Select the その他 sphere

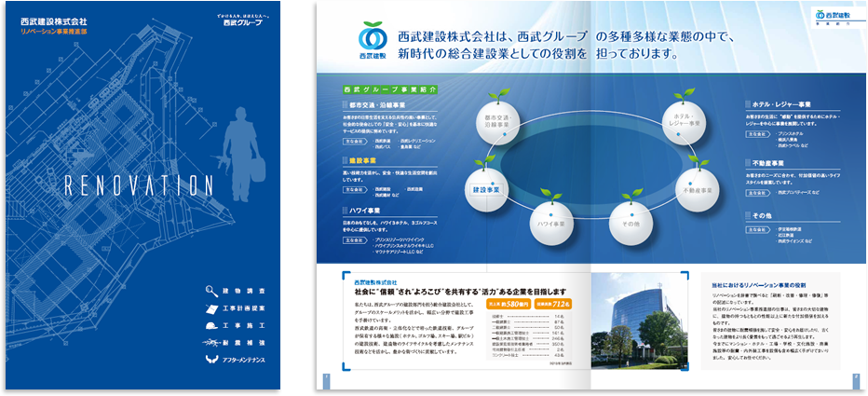630,224
